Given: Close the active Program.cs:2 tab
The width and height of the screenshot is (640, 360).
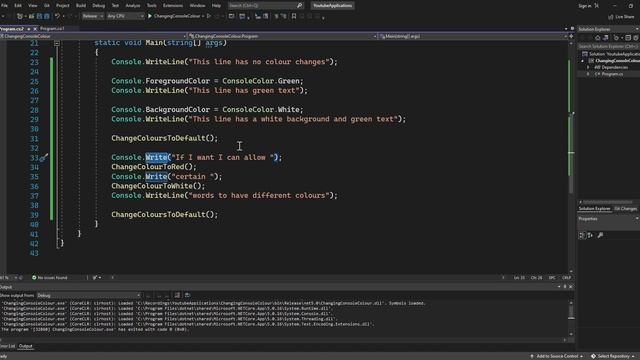Looking at the screenshot, I should click(x=35, y=29).
